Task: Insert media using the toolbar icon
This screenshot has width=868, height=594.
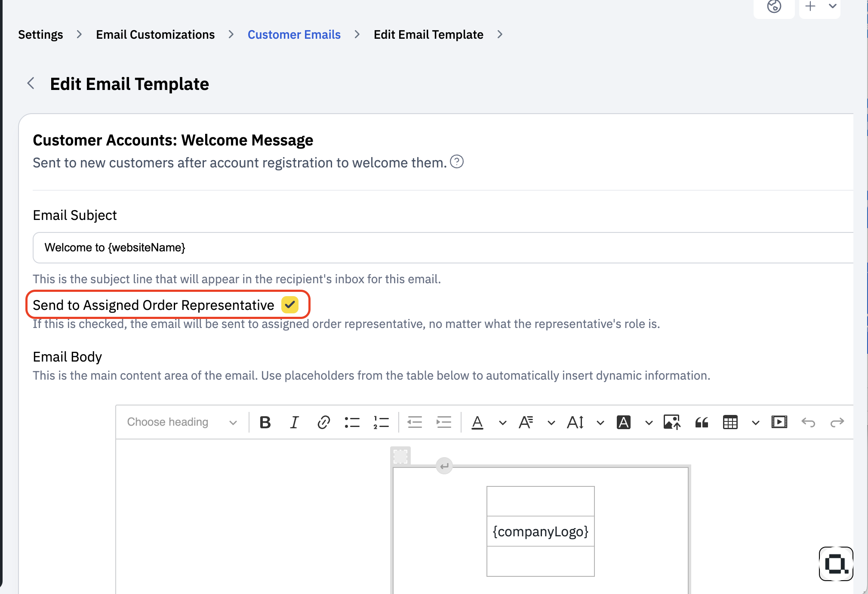Action: pyautogui.click(x=779, y=422)
